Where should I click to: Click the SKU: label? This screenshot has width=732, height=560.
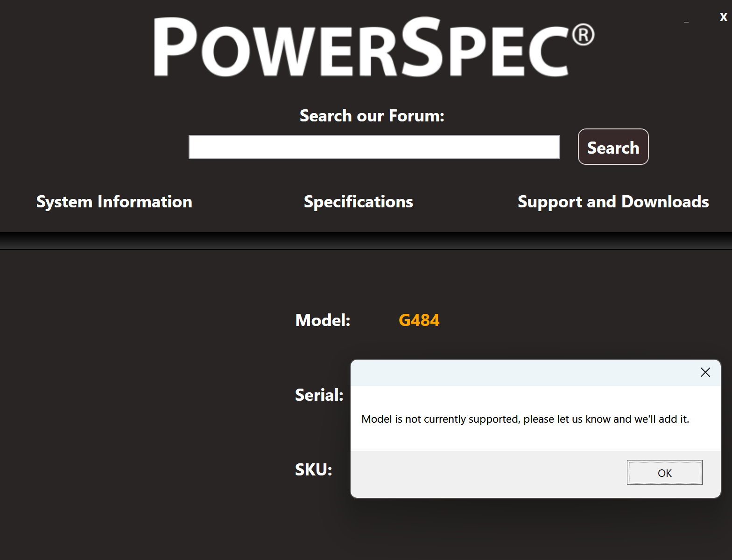click(x=313, y=470)
